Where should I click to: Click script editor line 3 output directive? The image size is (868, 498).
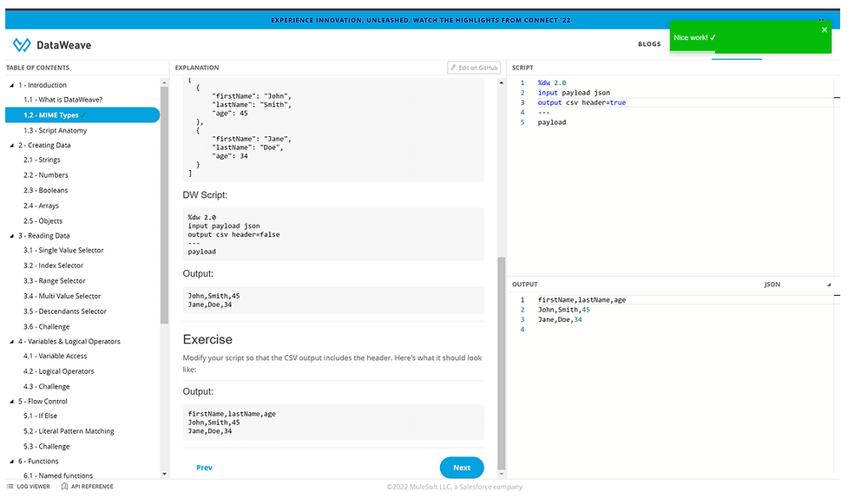tap(582, 103)
